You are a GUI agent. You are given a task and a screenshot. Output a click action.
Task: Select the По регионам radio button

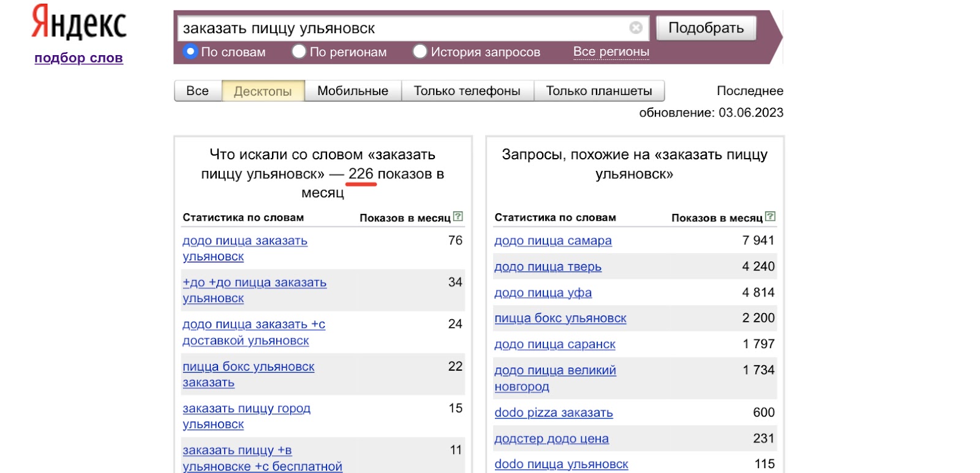(x=299, y=51)
